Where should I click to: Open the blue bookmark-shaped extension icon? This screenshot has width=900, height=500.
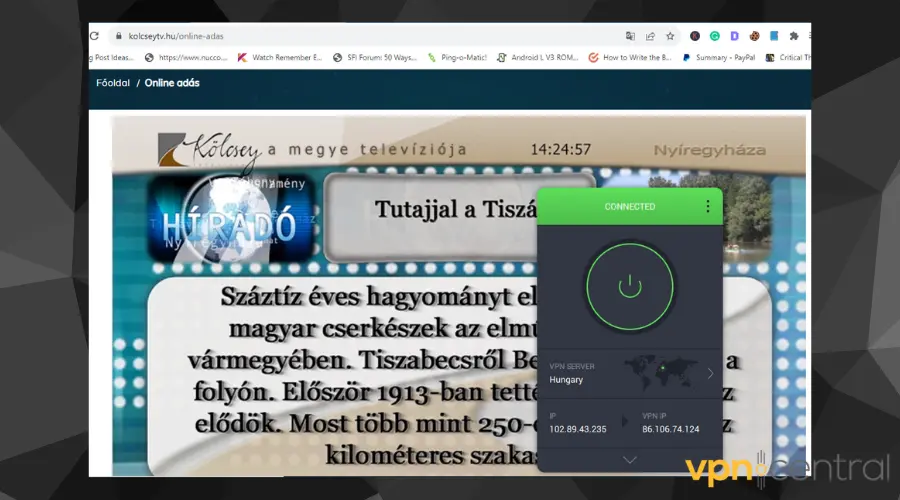coord(774,36)
